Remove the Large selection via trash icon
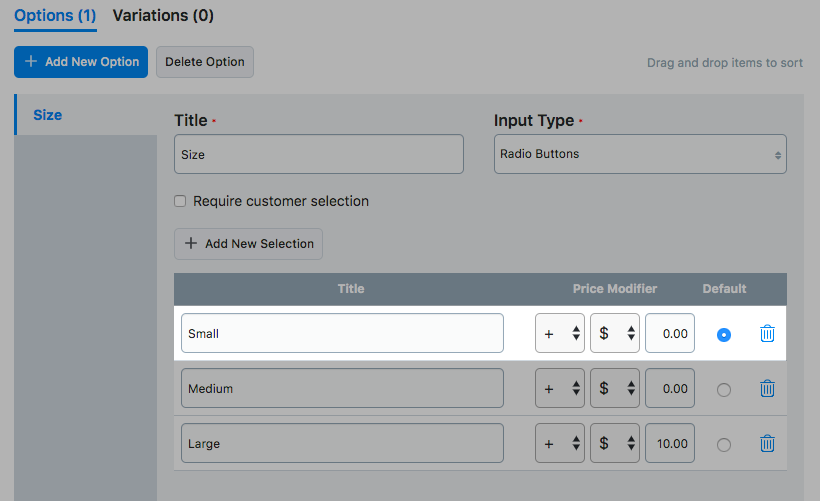The height and width of the screenshot is (501, 820). point(767,444)
